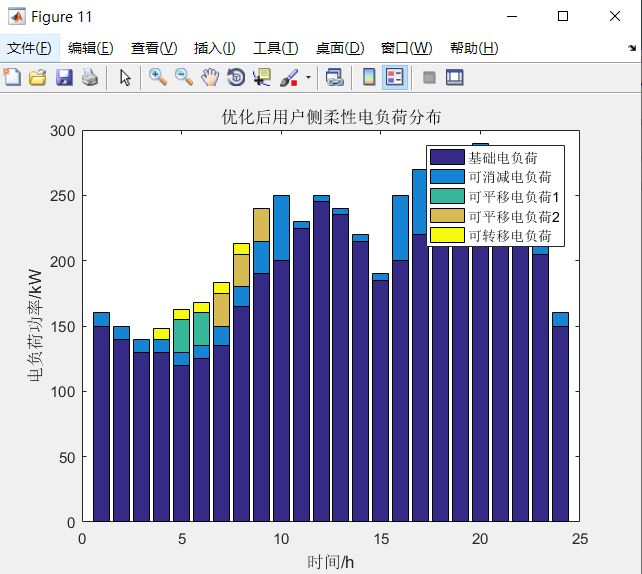Open the 编辑(E) menu
Viewport: 642px width, 574px height.
coord(90,48)
